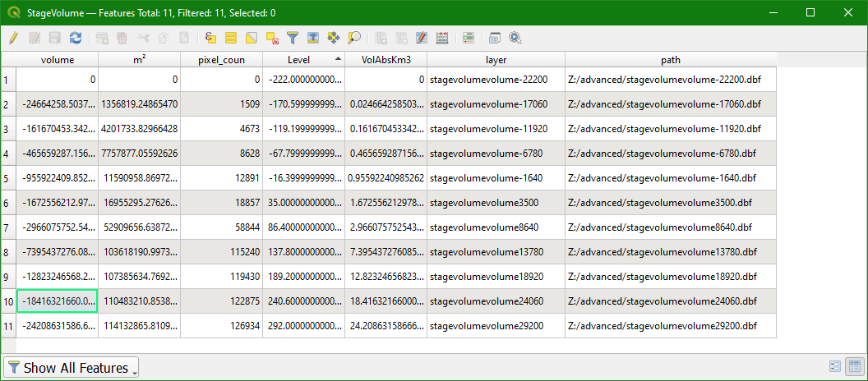This screenshot has width=868, height=381.
Task: Switch to table view in bottom-right corner
Action: coord(854,367)
